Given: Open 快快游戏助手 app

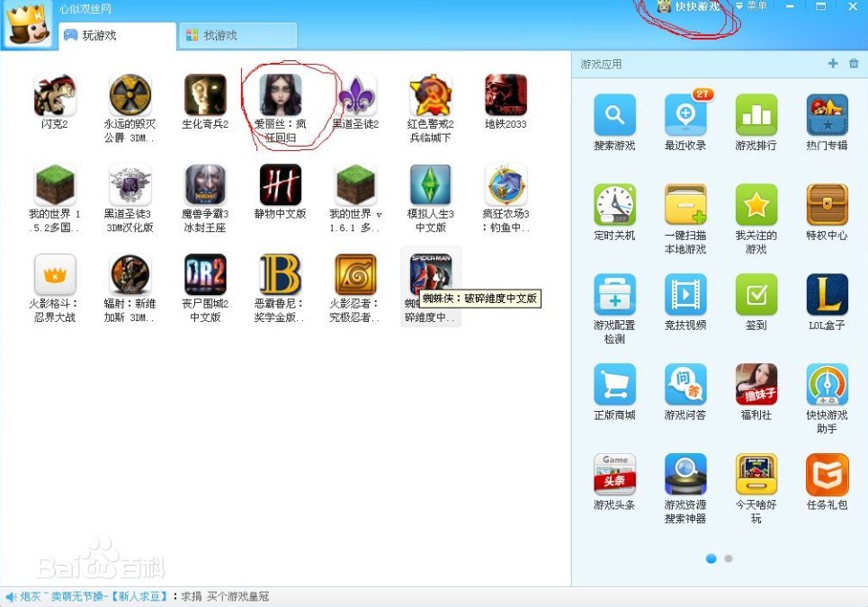Looking at the screenshot, I should pos(827,384).
